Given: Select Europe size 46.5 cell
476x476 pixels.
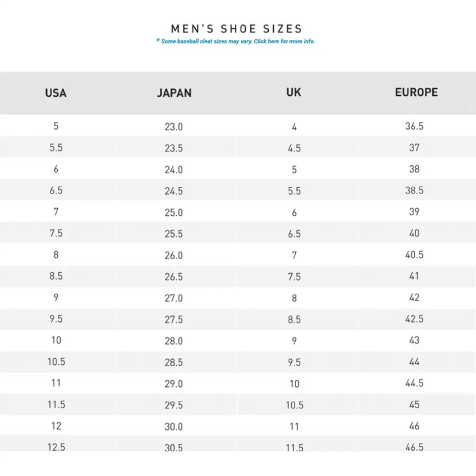Looking at the screenshot, I should tap(414, 447).
